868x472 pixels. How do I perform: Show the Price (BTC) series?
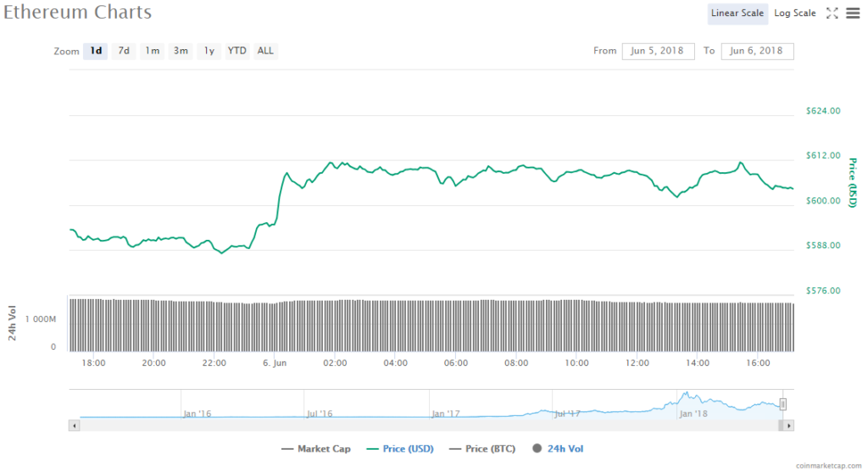[x=481, y=448]
